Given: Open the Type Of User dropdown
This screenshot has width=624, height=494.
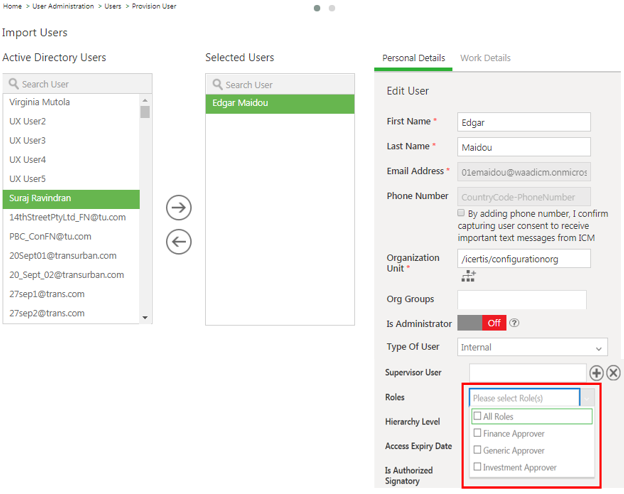Looking at the screenshot, I should tap(532, 348).
